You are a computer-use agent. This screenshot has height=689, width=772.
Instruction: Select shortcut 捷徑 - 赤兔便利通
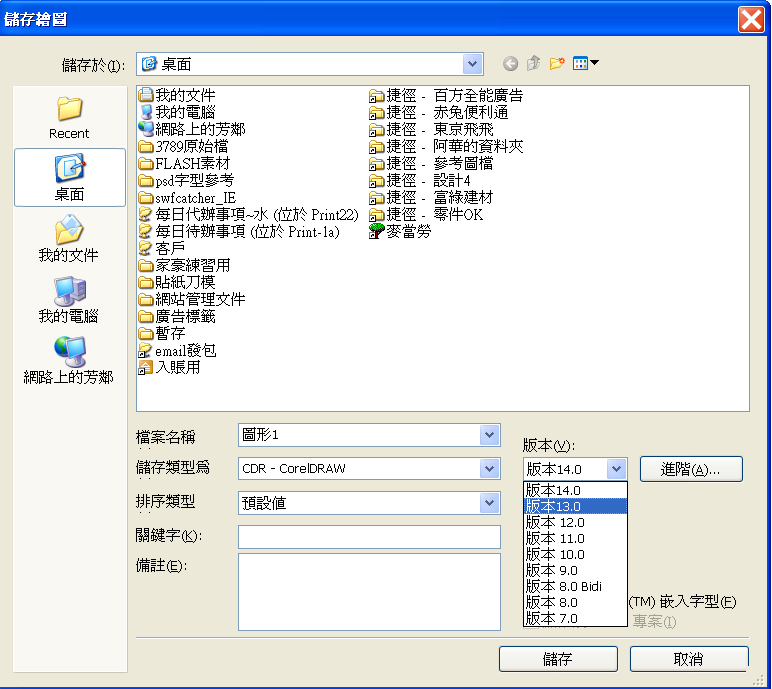click(439, 112)
